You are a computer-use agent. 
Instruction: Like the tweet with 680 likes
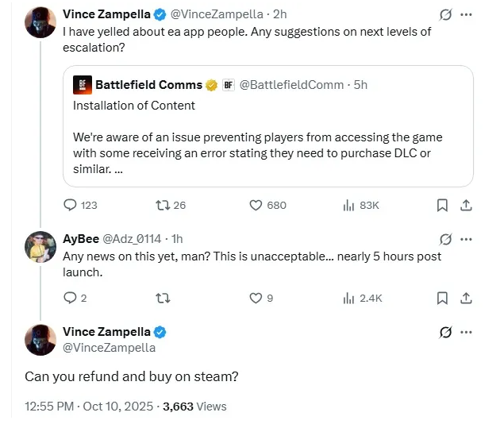256,205
